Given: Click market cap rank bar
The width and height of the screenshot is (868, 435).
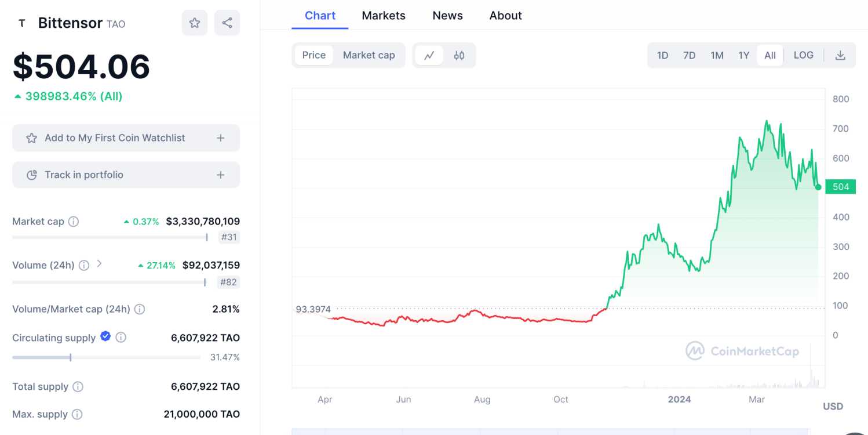Looking at the screenshot, I should [110, 237].
